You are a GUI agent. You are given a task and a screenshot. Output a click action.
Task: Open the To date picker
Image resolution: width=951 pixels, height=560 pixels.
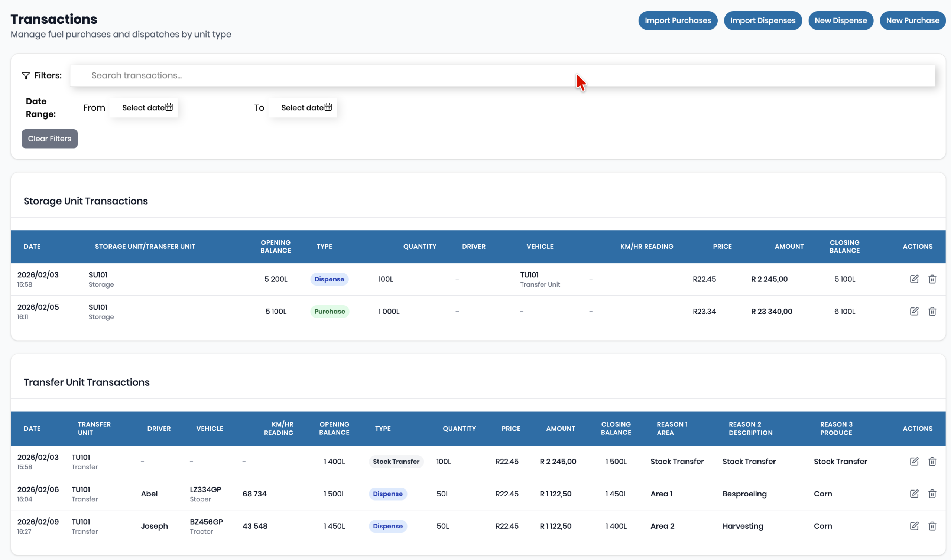click(303, 108)
